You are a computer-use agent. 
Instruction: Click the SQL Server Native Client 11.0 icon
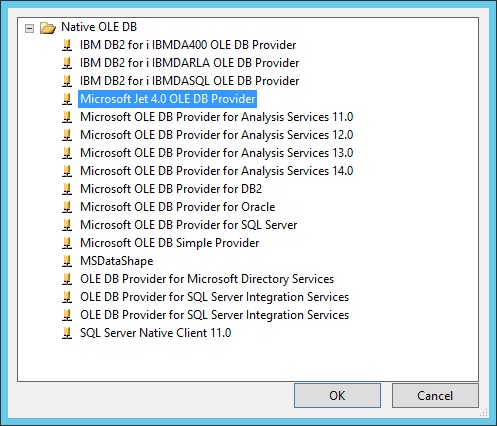67,333
